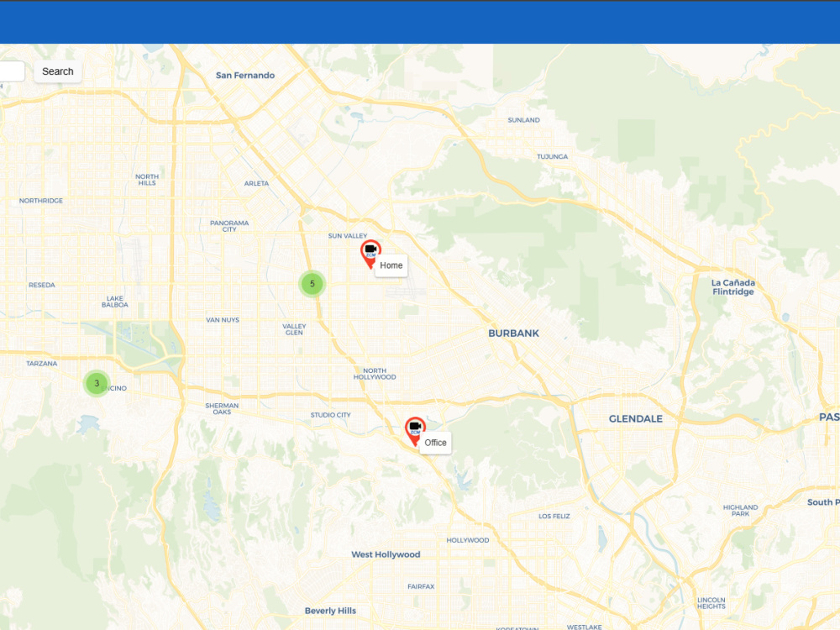
Task: Click the SUN VALLEY map label
Action: coord(348,236)
